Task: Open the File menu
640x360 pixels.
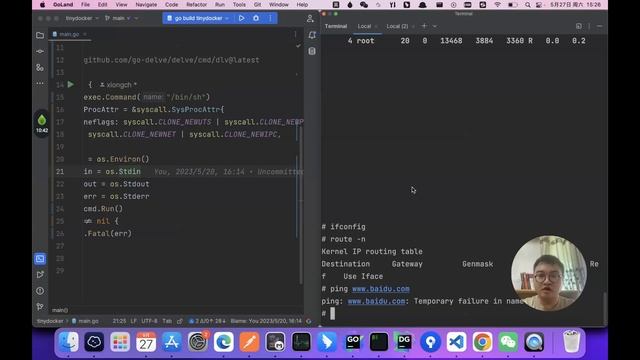Action: point(85,4)
